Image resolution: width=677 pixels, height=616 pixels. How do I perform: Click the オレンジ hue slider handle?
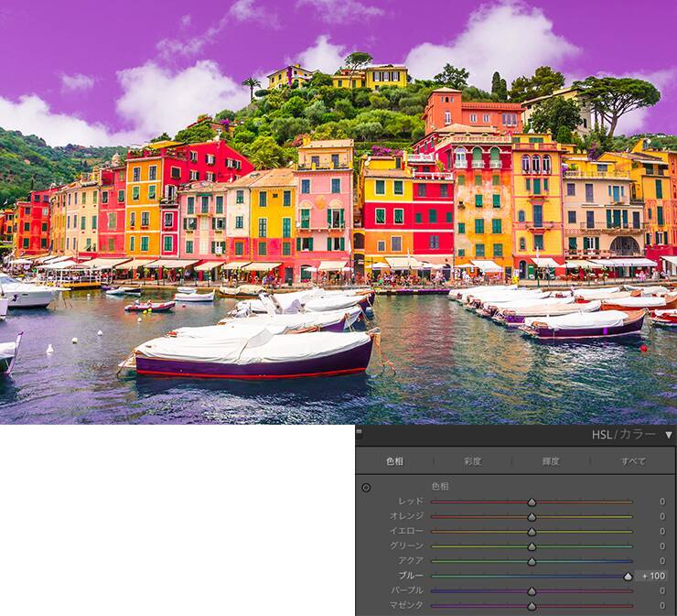pyautogui.click(x=532, y=516)
